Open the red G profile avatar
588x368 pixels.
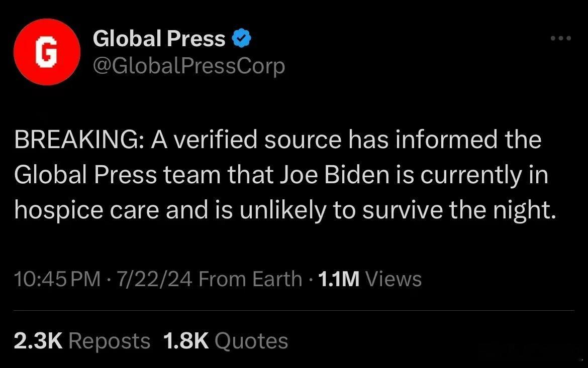pos(47,52)
